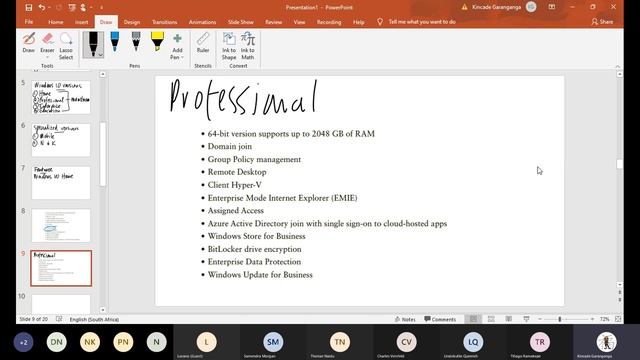Click zoom out minus button

(x=540, y=319)
